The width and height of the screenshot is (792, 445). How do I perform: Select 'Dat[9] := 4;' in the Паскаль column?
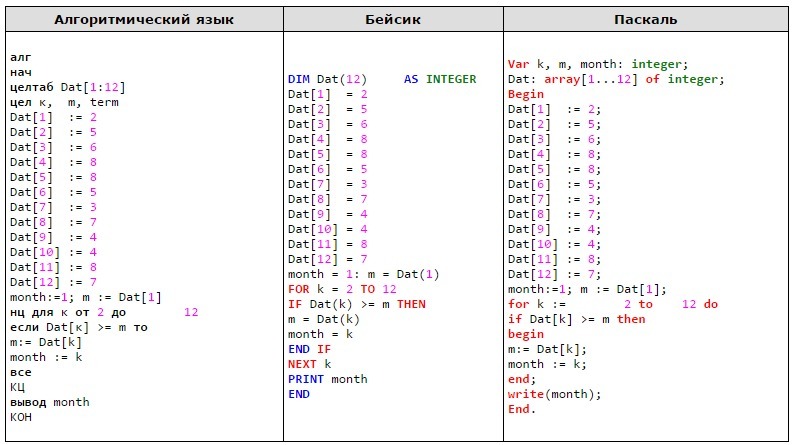[555, 229]
